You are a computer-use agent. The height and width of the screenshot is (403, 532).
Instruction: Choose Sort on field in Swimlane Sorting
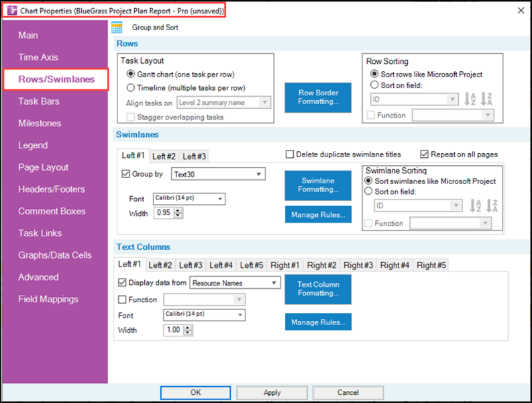pyautogui.click(x=368, y=191)
